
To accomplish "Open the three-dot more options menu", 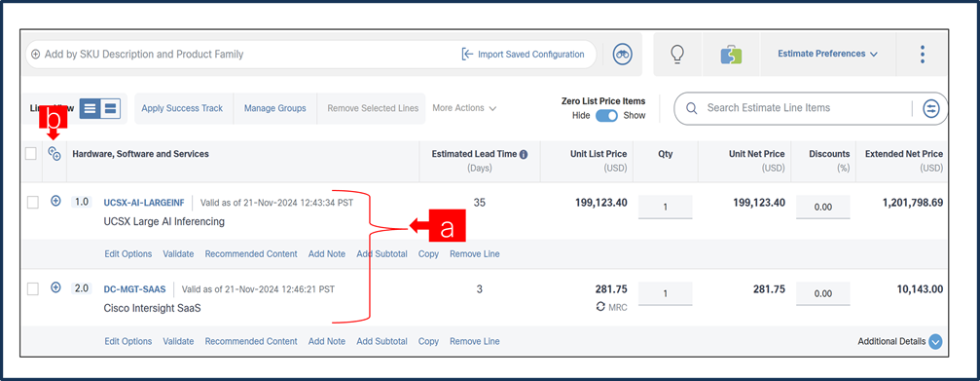I will click(922, 55).
